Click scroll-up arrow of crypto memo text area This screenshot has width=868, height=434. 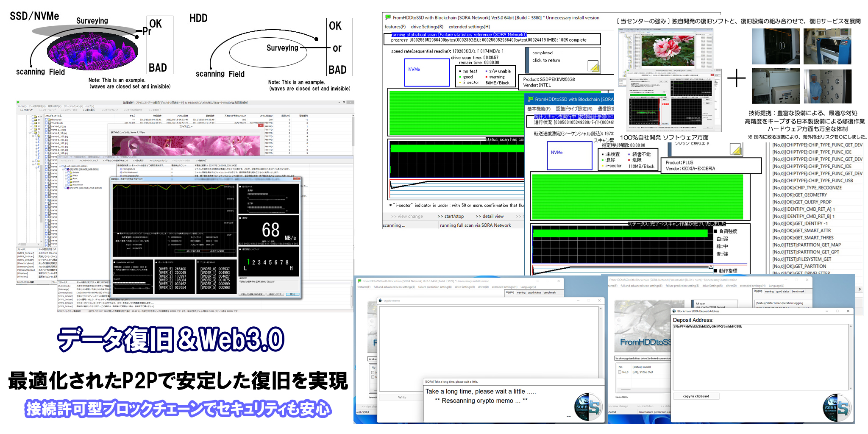tap(601, 308)
